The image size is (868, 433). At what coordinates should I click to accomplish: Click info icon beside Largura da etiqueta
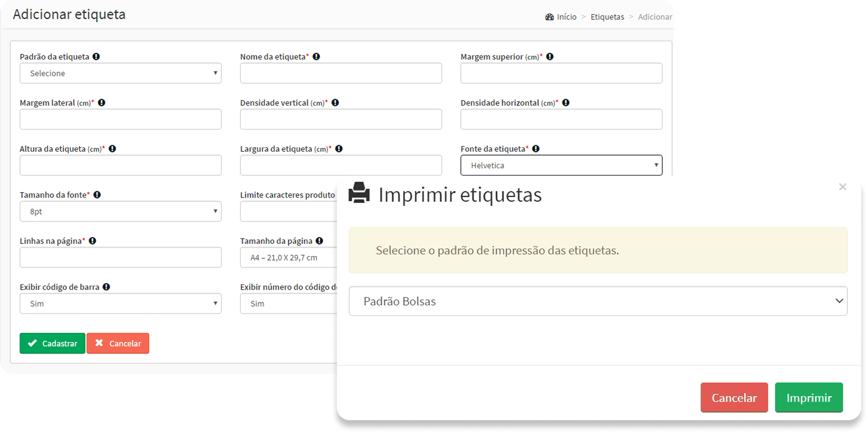(339, 149)
